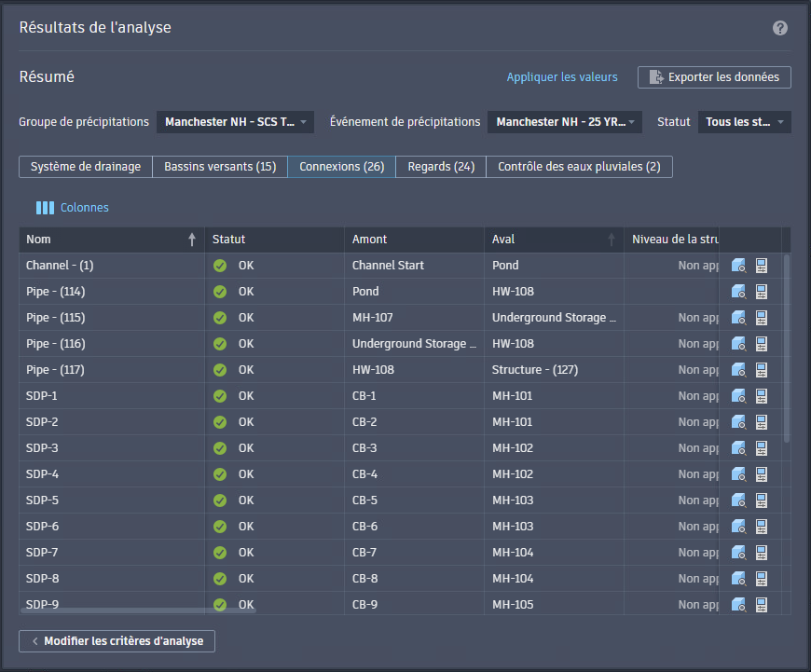Sort table by the Nom column arrow

click(192, 240)
